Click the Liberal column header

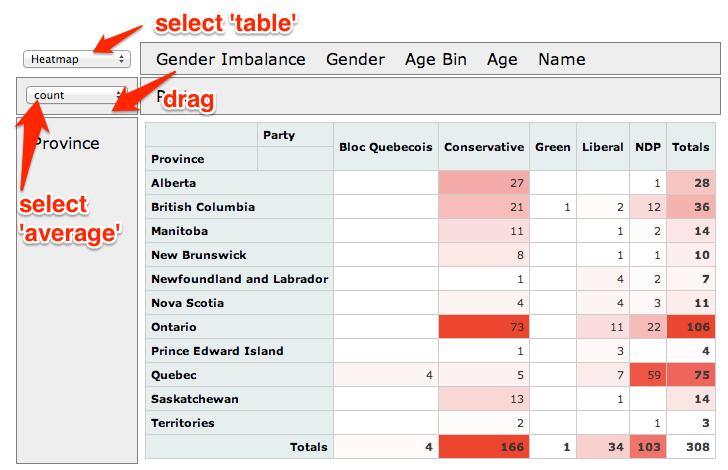coord(602,147)
